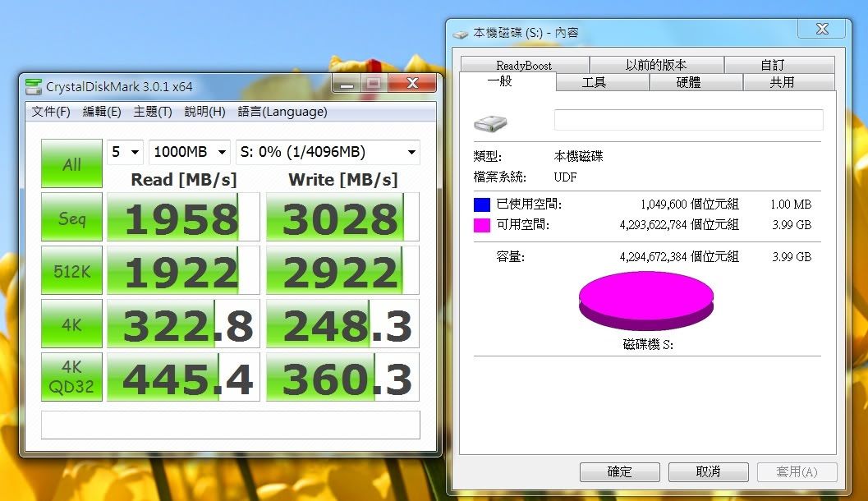The height and width of the screenshot is (501, 868).
Task: Open the test count dropdown showing 5
Action: [125, 152]
